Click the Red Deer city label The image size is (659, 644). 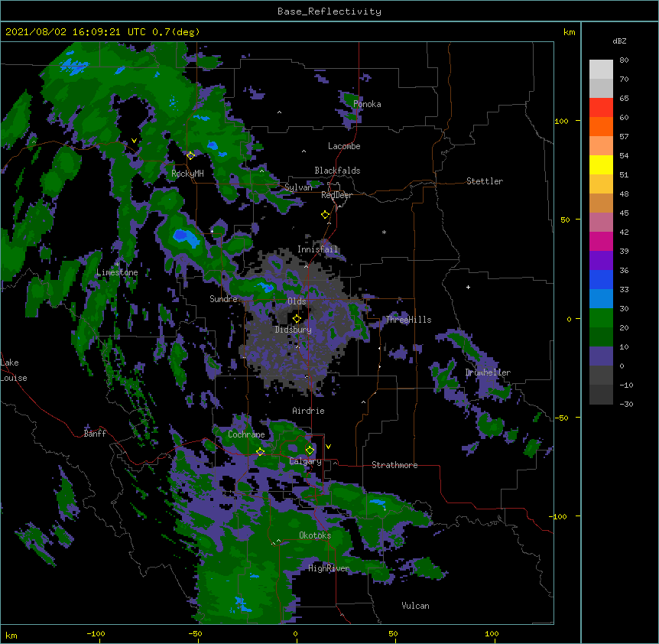pyautogui.click(x=336, y=195)
